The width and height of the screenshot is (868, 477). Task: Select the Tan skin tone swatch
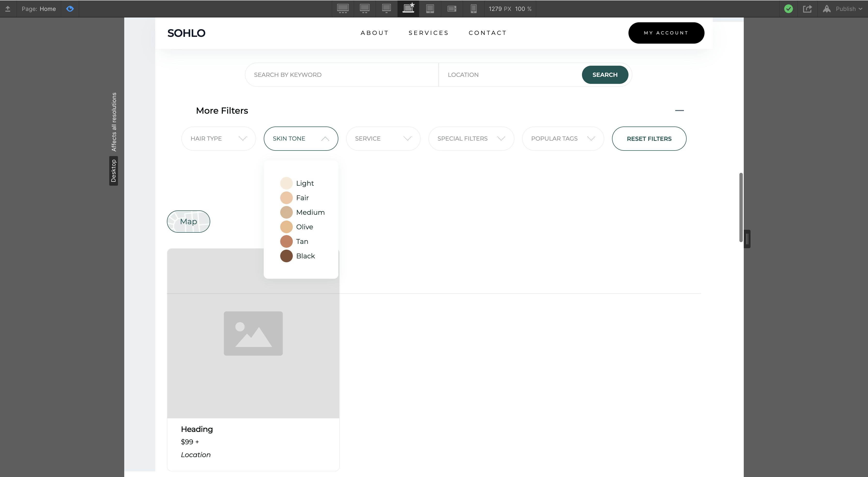[x=287, y=241]
